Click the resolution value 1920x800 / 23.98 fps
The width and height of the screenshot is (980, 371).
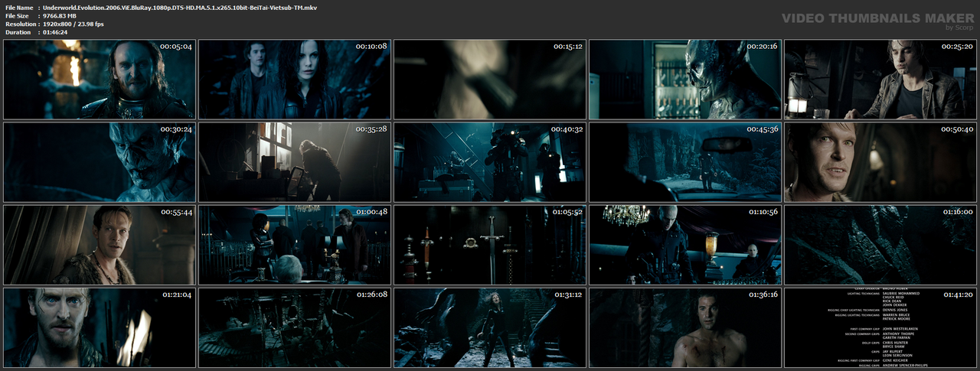click(73, 24)
